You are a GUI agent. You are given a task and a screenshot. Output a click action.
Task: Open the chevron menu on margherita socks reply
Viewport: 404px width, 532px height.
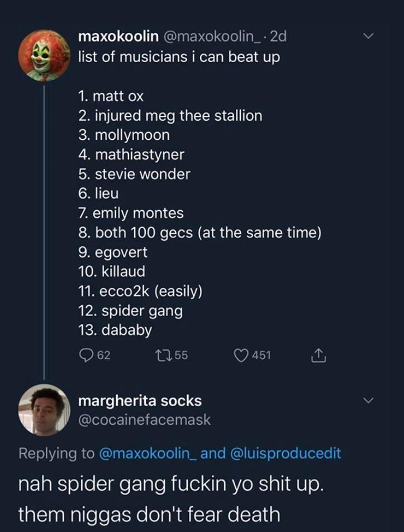pyautogui.click(x=368, y=400)
